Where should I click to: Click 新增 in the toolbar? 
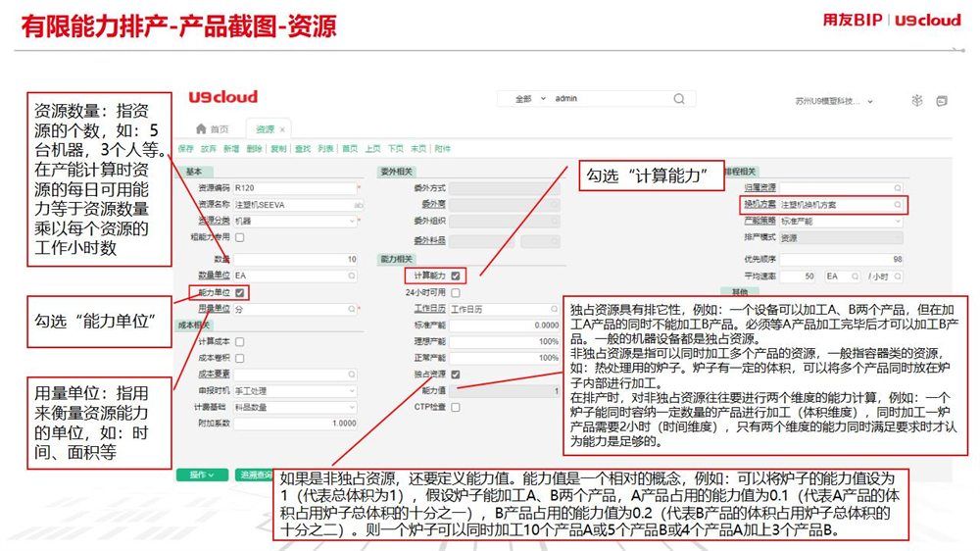(231, 149)
